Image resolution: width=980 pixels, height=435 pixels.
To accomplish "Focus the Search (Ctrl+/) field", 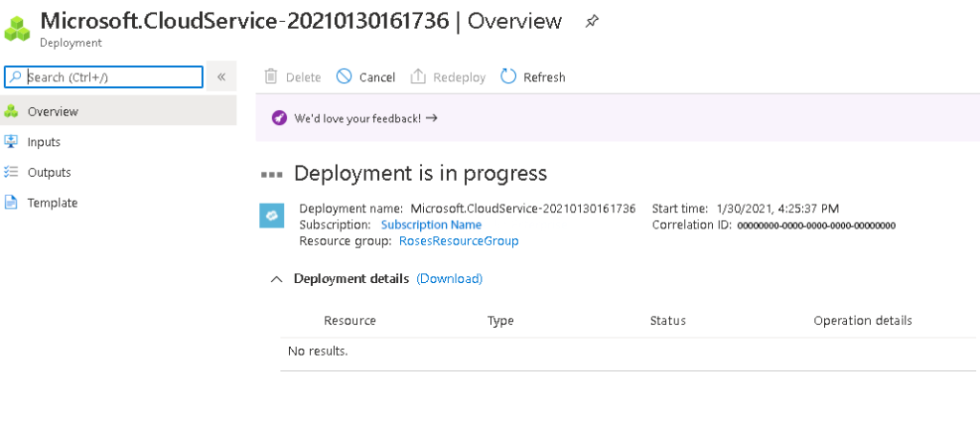I will (103, 76).
